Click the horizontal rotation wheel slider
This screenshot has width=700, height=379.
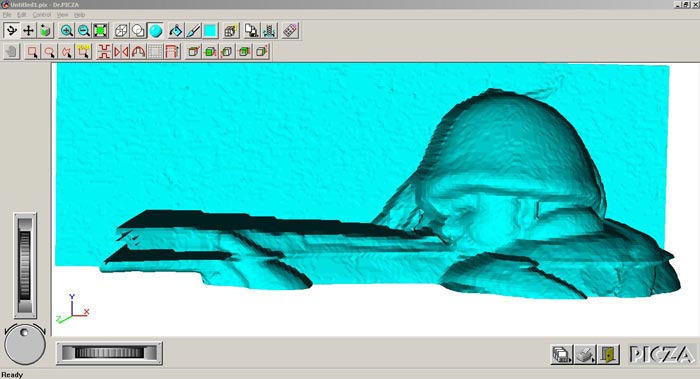coord(109,353)
